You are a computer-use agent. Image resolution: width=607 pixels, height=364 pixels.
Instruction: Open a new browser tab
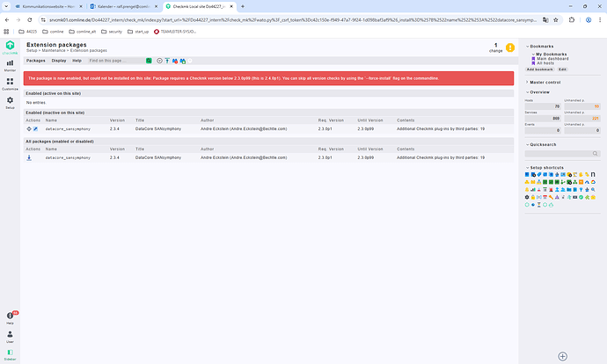point(243,6)
